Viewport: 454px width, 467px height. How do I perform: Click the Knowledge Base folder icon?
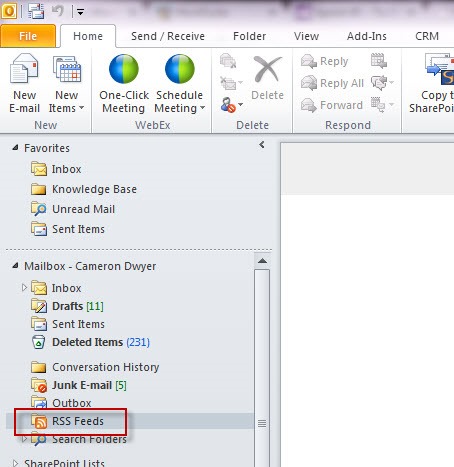coord(39,189)
